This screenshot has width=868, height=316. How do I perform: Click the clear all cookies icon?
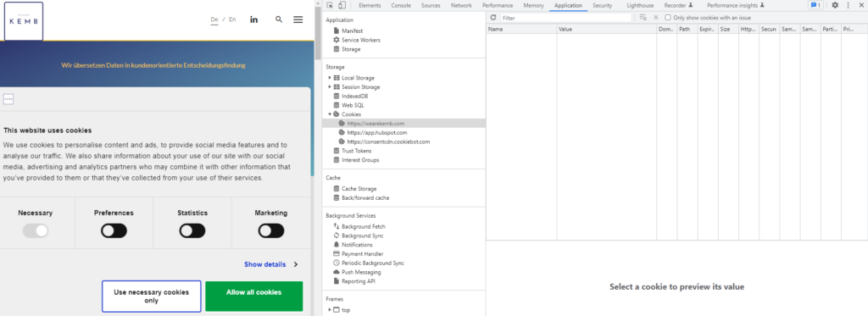(x=643, y=18)
